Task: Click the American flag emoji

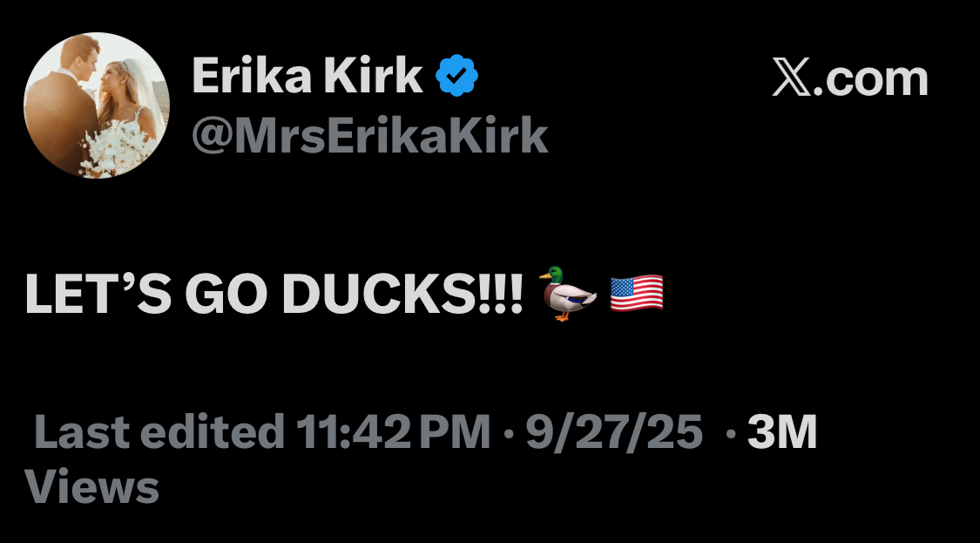Action: pyautogui.click(x=637, y=294)
